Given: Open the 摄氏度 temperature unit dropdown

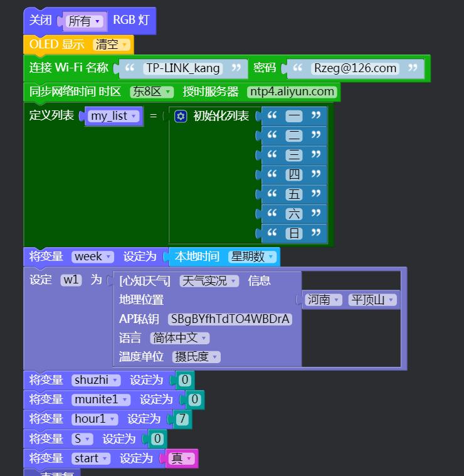Looking at the screenshot, I should [196, 357].
